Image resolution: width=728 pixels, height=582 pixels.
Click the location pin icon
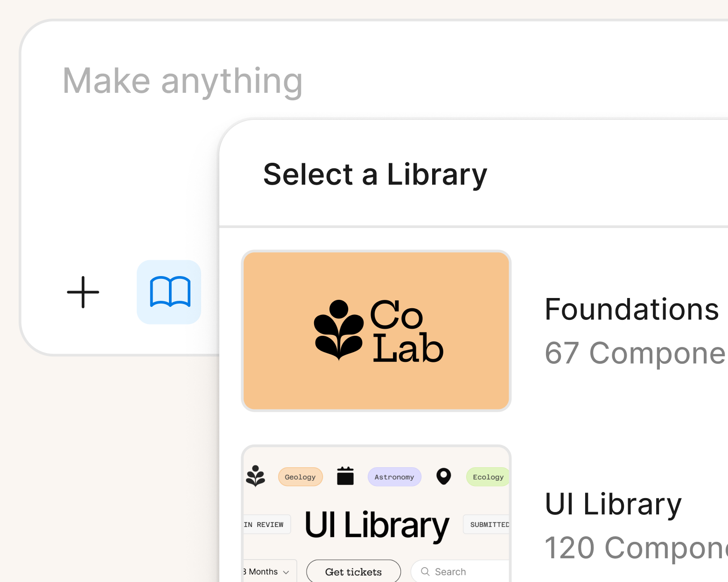point(443,477)
